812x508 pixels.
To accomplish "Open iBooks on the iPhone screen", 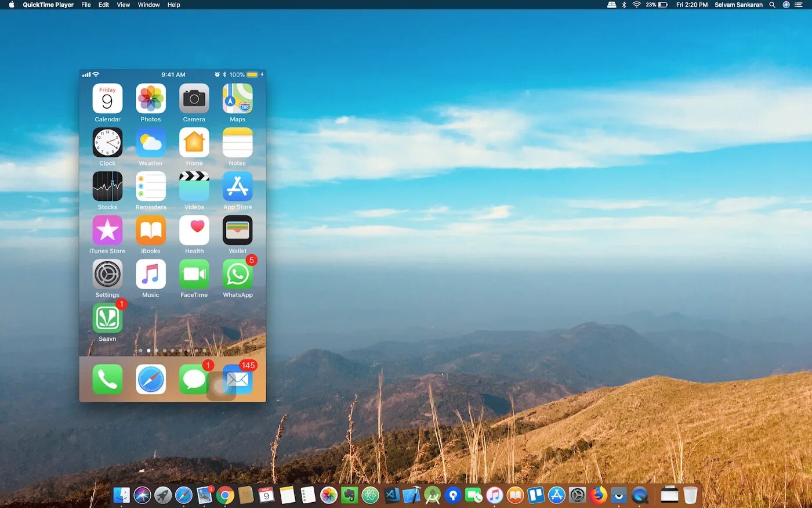I will point(151,230).
